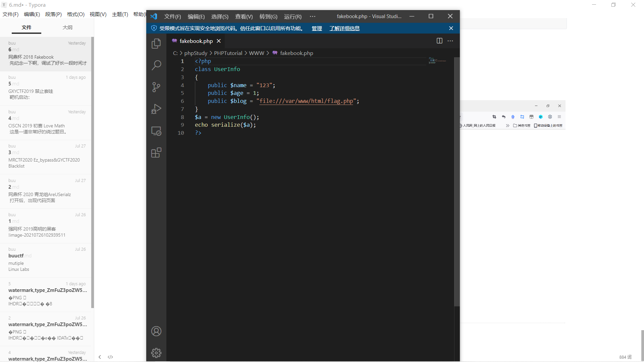Expand the phpStudy breadcrumb folder
Viewport: 644px width, 362px height.
coord(196,53)
